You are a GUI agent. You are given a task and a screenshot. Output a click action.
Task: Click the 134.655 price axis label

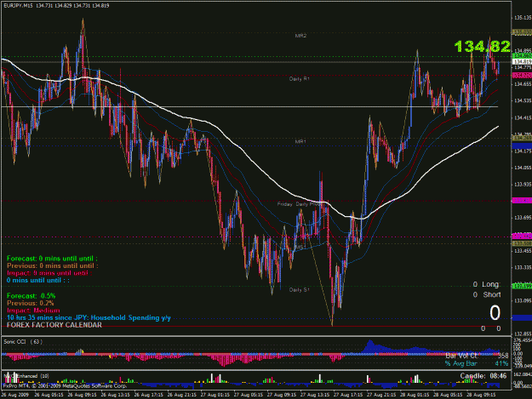(523, 83)
